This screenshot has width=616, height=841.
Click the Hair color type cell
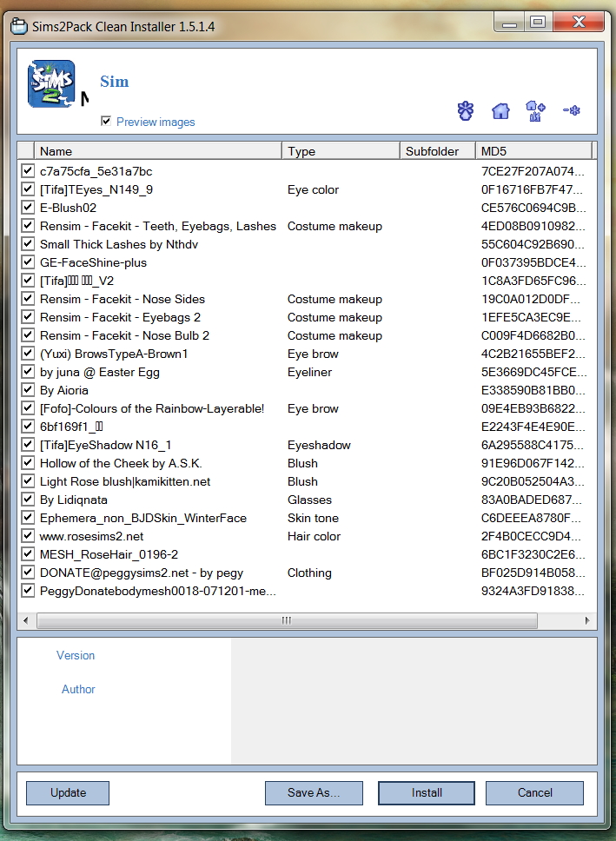click(x=314, y=536)
